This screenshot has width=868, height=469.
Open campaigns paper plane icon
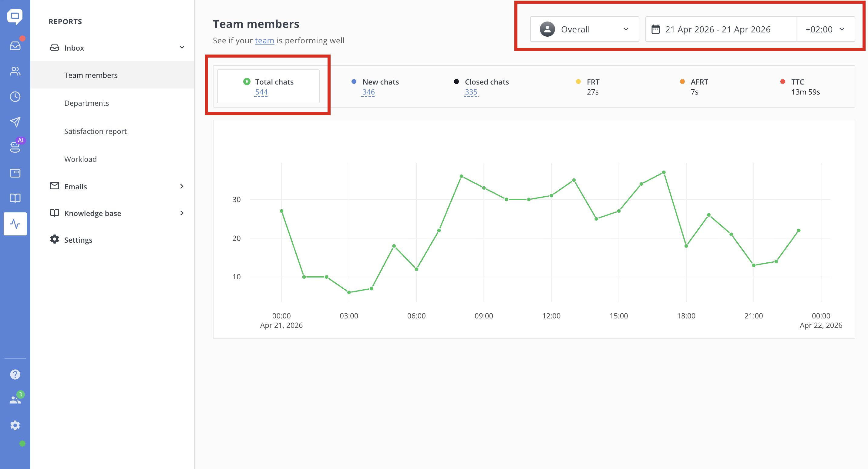15,122
